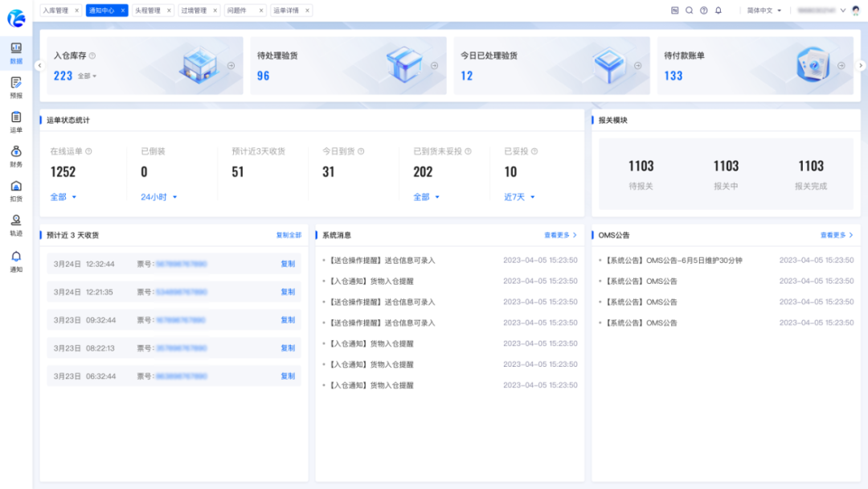Click the 在线运单 value 1252

tap(63, 171)
